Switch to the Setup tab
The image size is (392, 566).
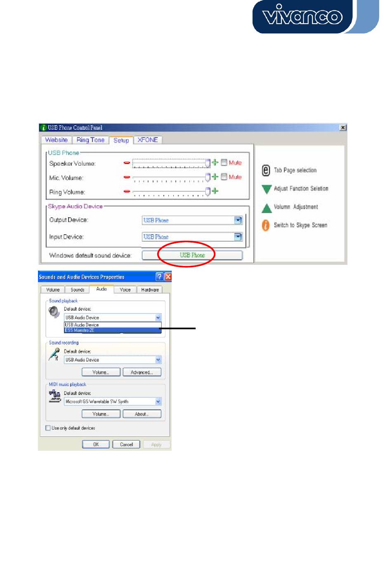point(121,140)
